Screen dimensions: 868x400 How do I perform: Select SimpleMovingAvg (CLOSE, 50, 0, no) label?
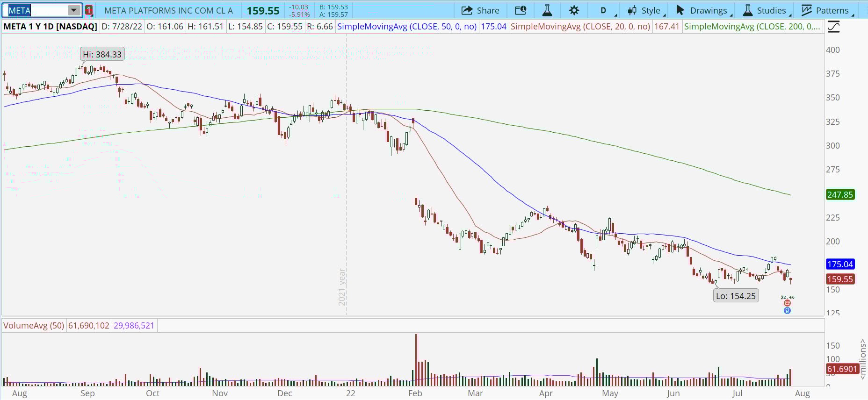(407, 27)
